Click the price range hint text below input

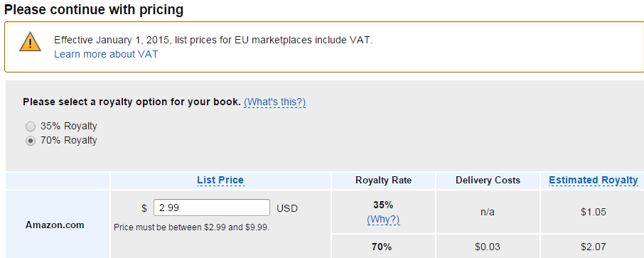pos(191,227)
